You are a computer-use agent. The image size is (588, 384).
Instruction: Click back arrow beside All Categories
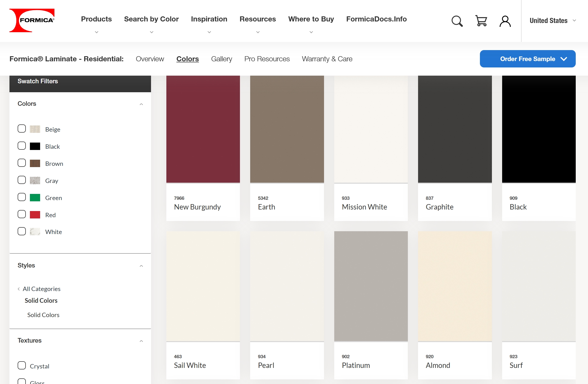coord(19,289)
